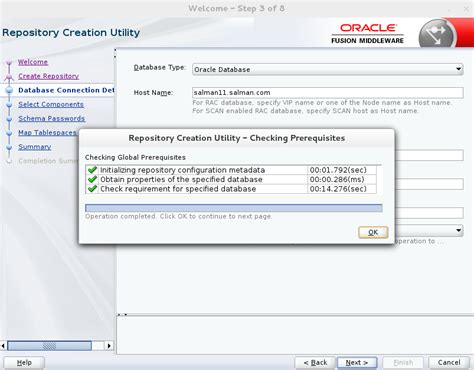Click the 00:14.276(sec) time value
The height and width of the screenshot is (370, 474).
click(338, 189)
